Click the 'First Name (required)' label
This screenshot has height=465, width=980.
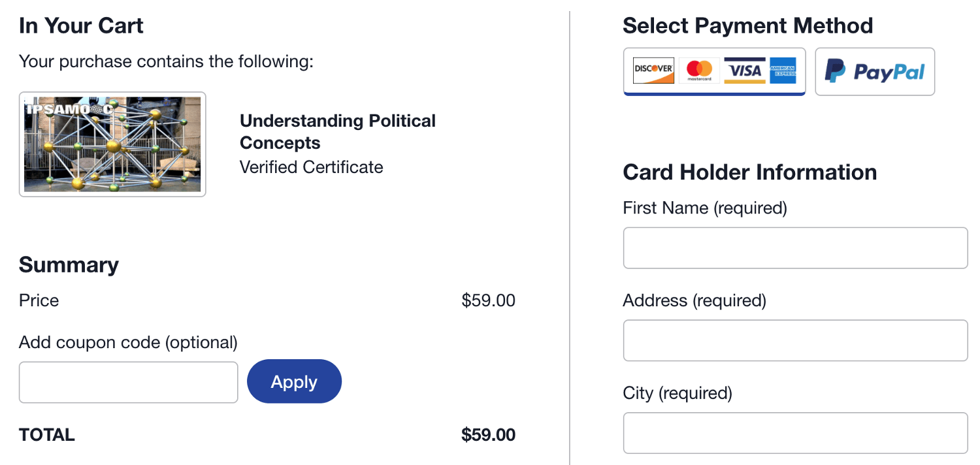[705, 208]
